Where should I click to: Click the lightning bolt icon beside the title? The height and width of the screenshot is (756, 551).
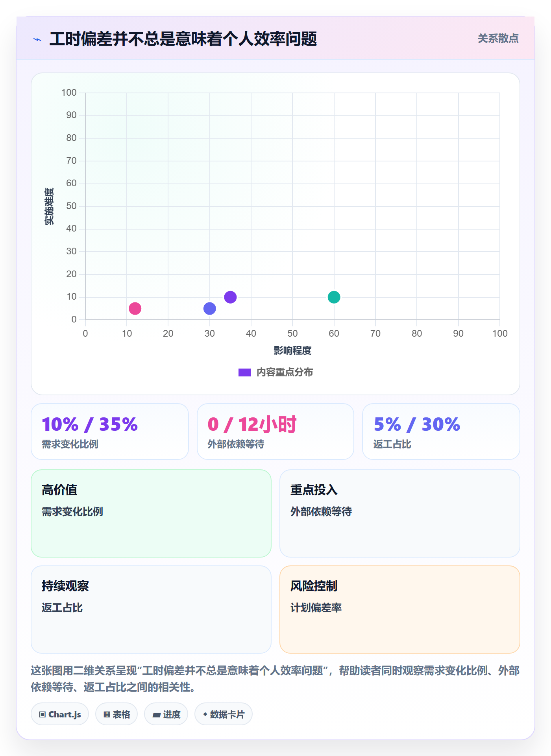pos(37,39)
